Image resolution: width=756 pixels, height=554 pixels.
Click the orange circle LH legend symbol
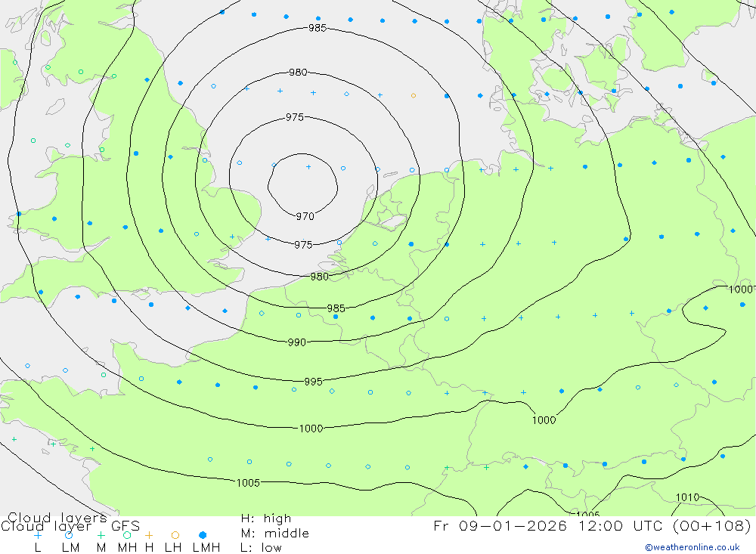[175, 535]
